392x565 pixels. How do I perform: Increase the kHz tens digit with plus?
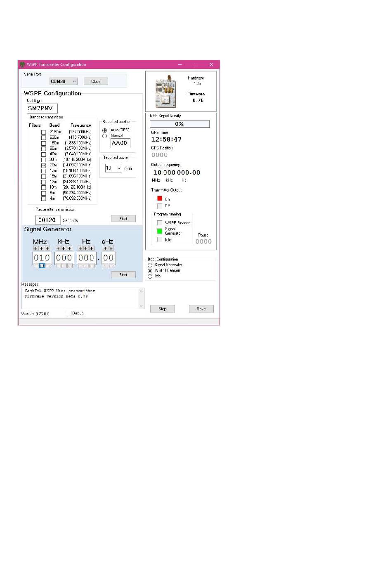pyautogui.click(x=64, y=248)
